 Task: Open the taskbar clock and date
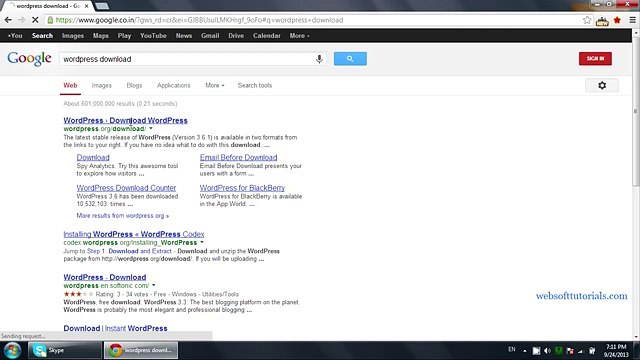616,351
